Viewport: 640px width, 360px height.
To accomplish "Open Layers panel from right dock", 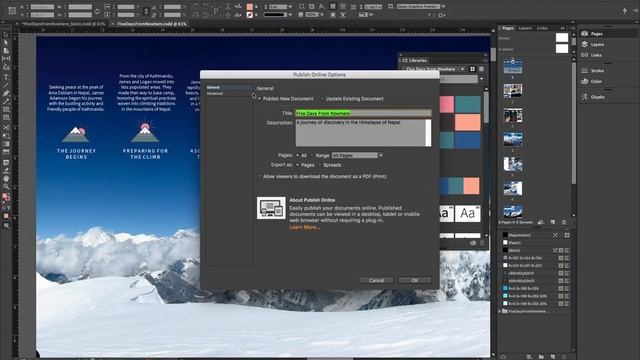I will click(593, 44).
